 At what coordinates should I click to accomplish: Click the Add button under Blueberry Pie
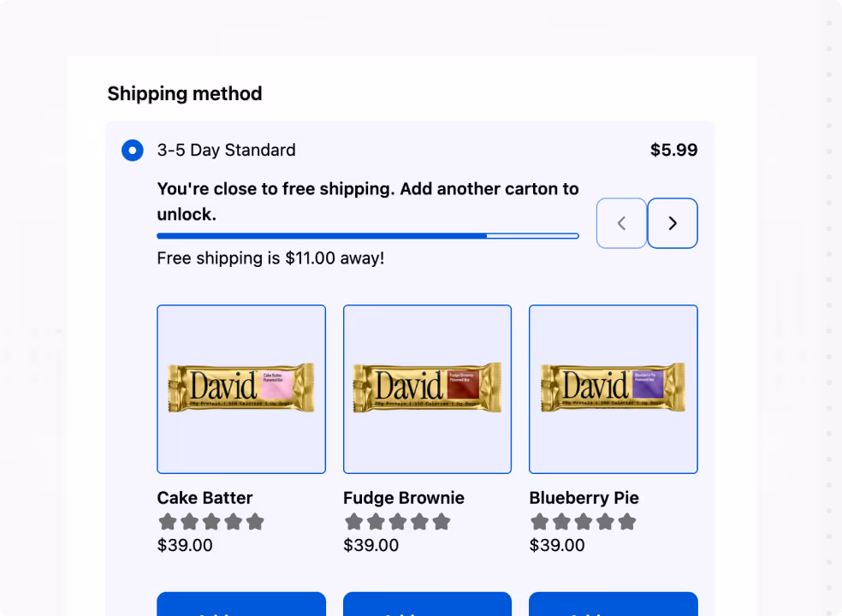(x=614, y=609)
